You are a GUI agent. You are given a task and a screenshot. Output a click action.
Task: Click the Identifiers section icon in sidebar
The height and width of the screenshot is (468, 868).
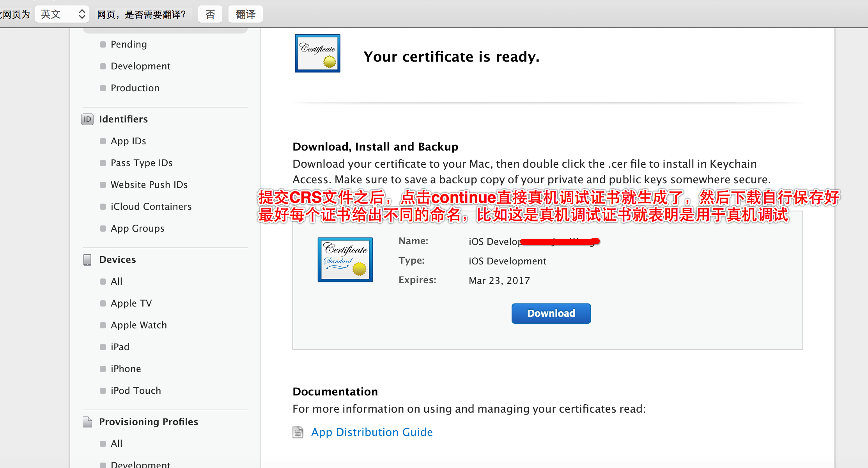pyautogui.click(x=87, y=119)
